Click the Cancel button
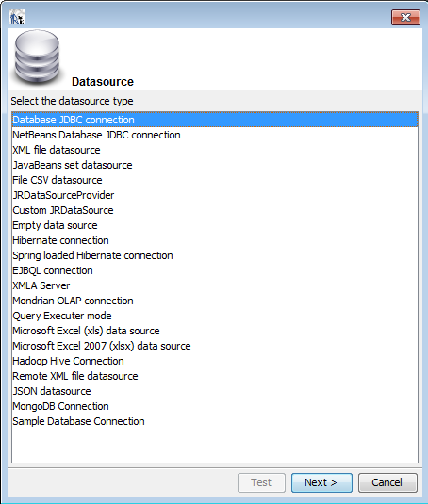The width and height of the screenshot is (428, 504). pyautogui.click(x=387, y=482)
